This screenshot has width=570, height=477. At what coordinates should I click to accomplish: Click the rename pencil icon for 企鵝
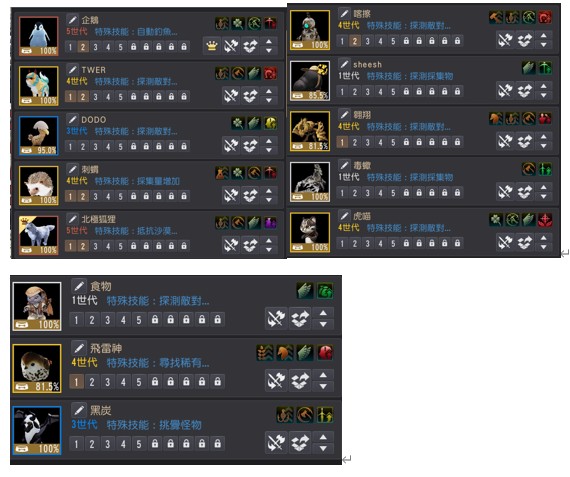click(x=72, y=20)
